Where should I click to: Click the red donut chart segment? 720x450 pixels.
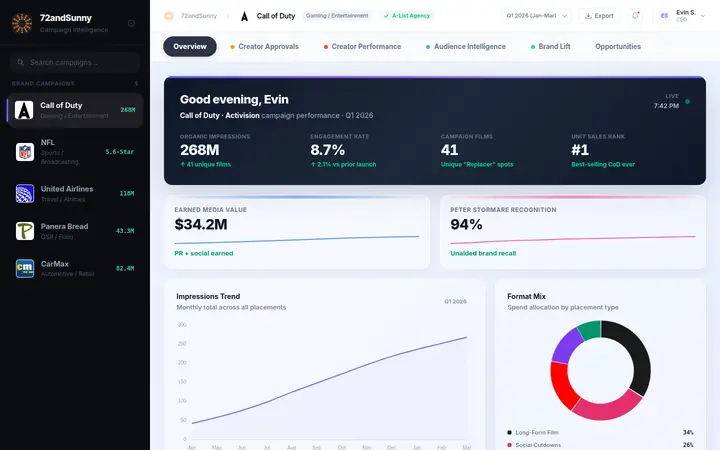point(561,385)
